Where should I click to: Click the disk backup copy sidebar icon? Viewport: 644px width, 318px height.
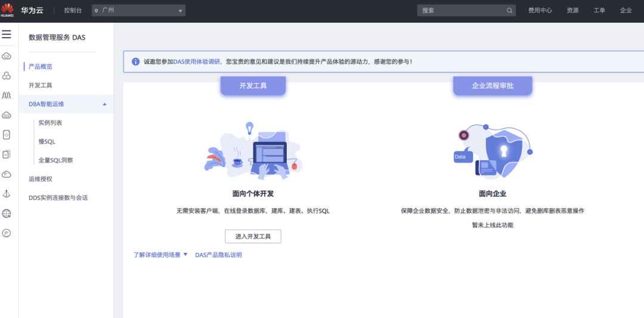[7, 154]
